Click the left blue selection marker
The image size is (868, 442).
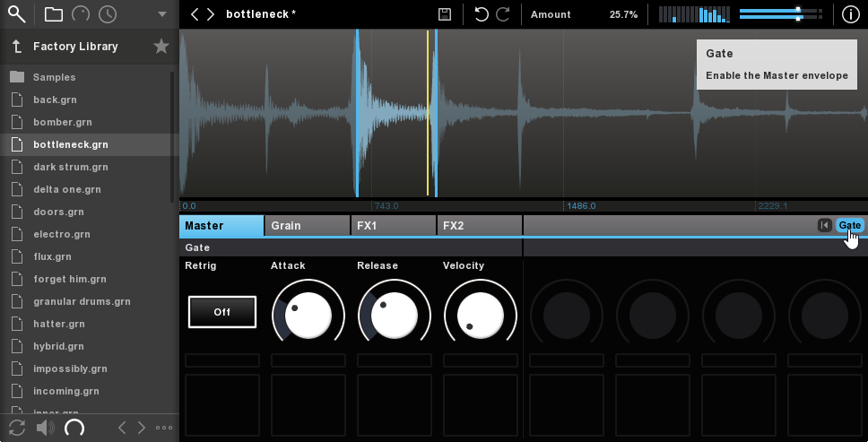tap(358, 113)
